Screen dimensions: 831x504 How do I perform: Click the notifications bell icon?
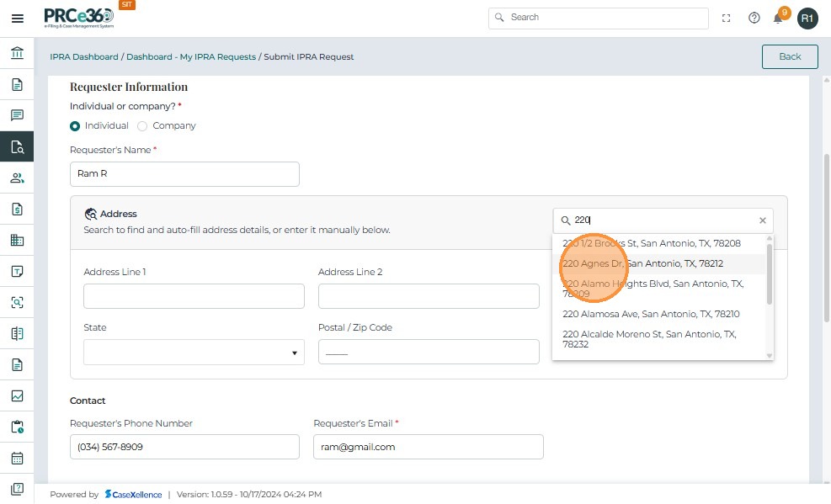[x=778, y=19]
